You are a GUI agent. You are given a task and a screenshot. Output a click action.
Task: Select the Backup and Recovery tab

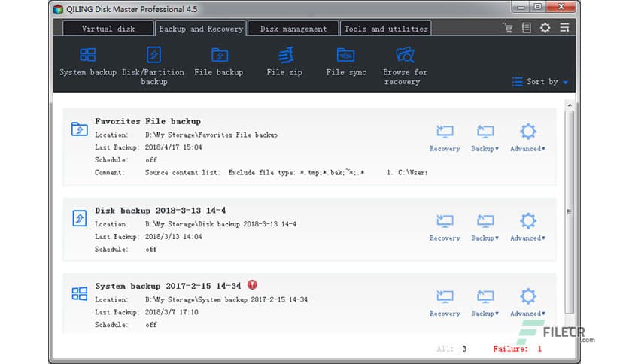point(201,29)
